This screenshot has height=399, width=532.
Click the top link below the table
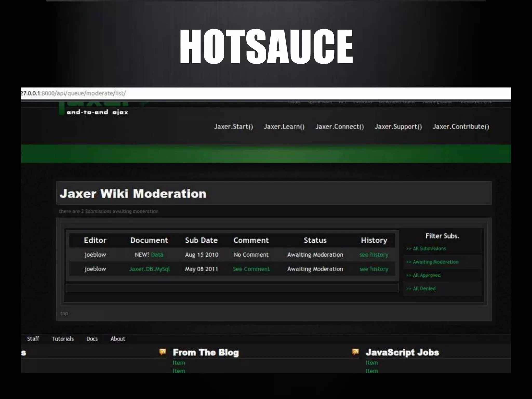64,313
